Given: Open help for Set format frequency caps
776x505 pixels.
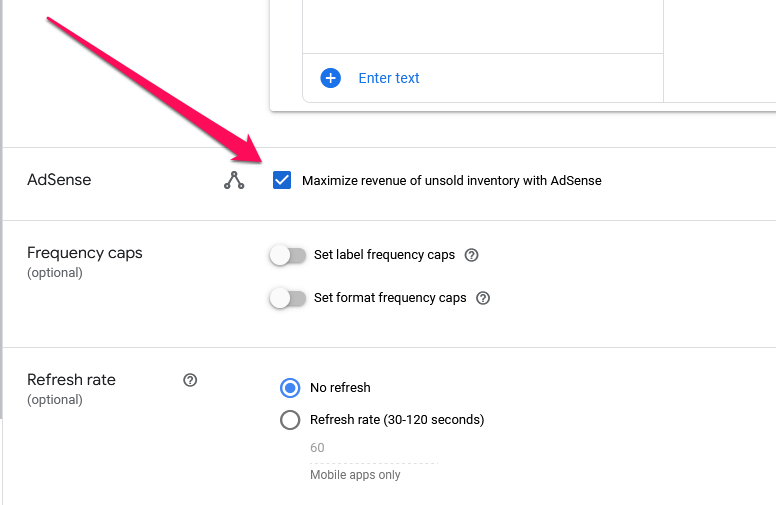Looking at the screenshot, I should tap(483, 298).
